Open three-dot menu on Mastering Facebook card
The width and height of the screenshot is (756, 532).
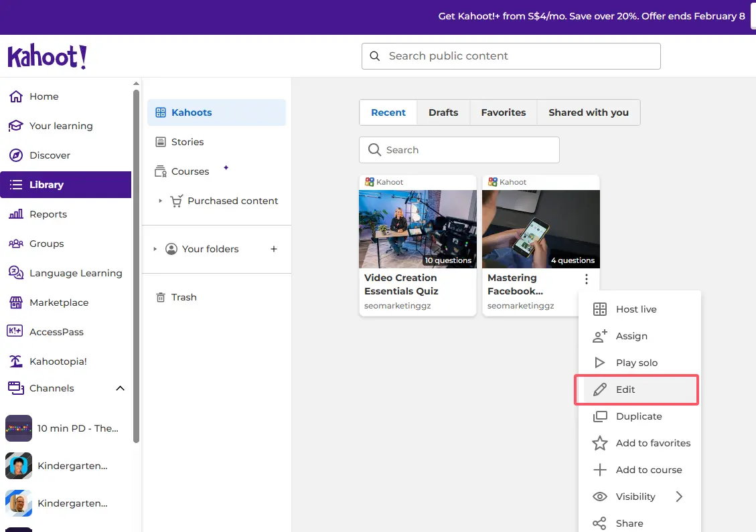click(587, 279)
